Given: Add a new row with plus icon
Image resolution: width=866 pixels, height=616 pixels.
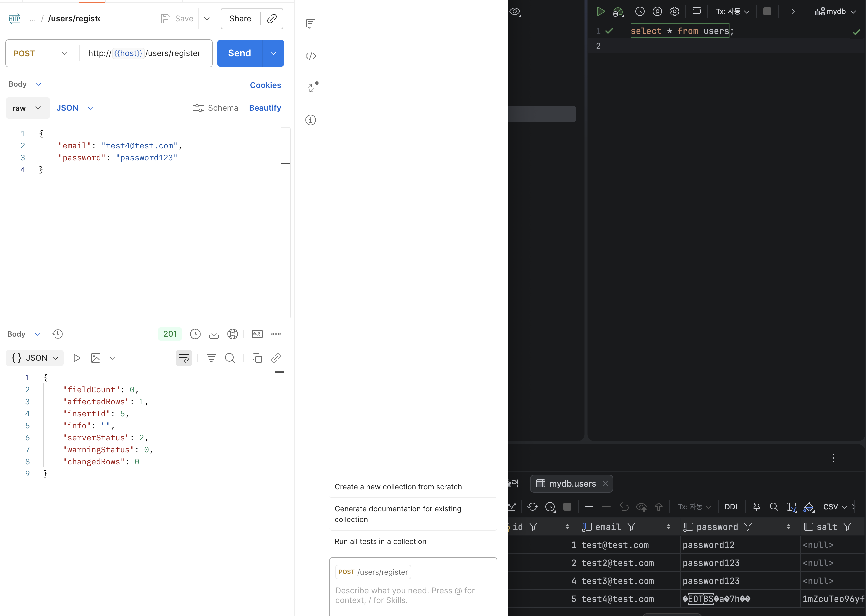Looking at the screenshot, I should point(589,507).
